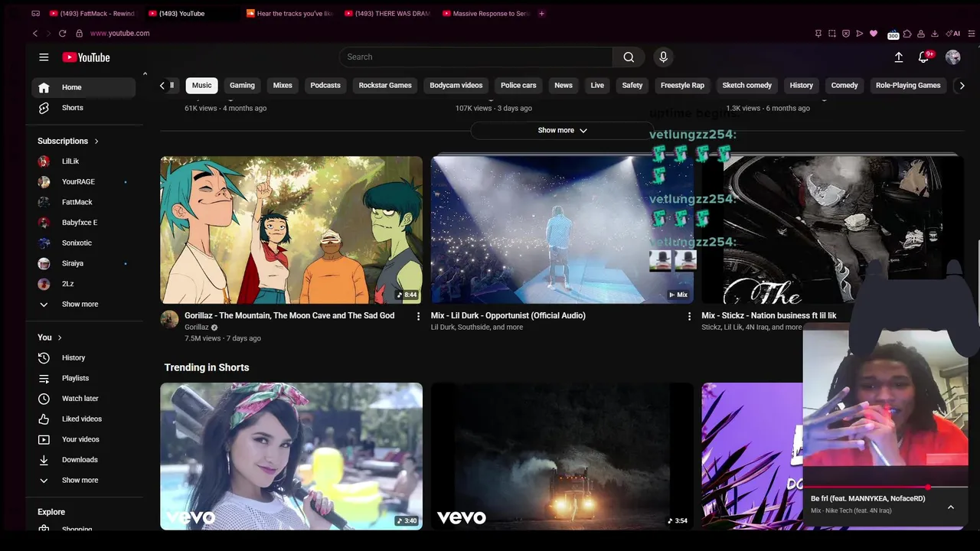
Task: Open the Gorillaz video thumbnail
Action: click(x=291, y=230)
